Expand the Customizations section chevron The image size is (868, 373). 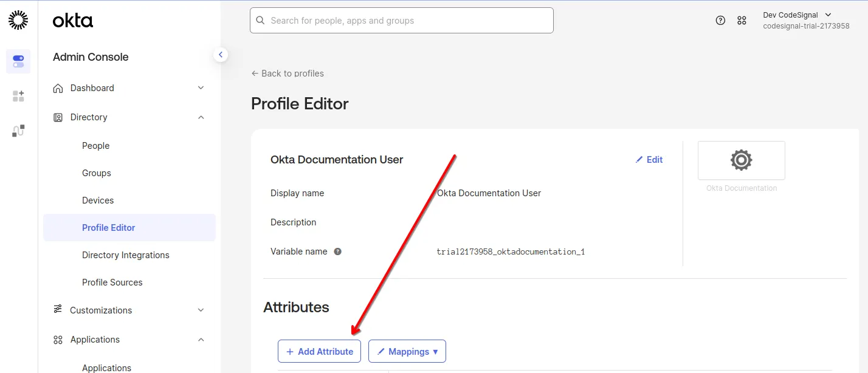point(201,310)
